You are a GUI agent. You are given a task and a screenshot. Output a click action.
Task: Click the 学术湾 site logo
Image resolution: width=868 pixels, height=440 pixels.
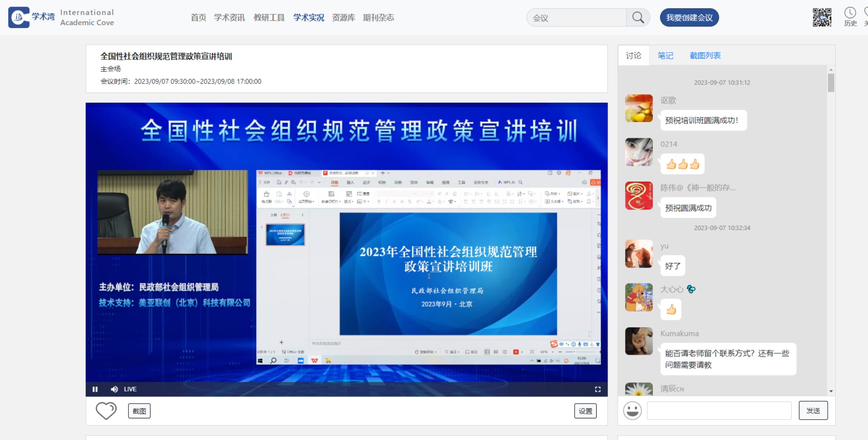click(32, 17)
